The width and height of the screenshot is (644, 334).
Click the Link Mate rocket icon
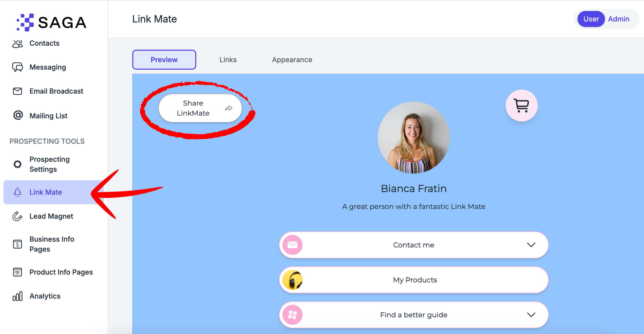click(x=17, y=192)
